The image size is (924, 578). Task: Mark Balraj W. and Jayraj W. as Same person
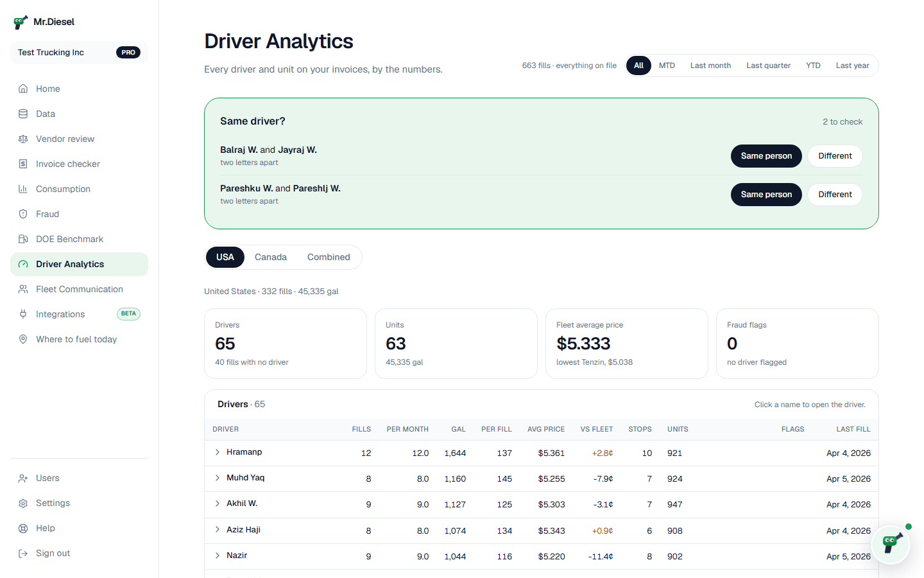pos(766,156)
